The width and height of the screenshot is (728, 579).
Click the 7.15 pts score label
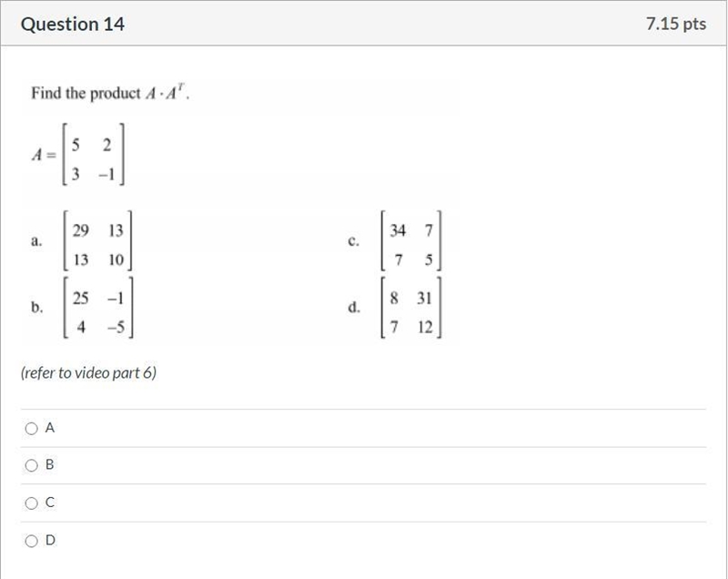click(x=676, y=24)
